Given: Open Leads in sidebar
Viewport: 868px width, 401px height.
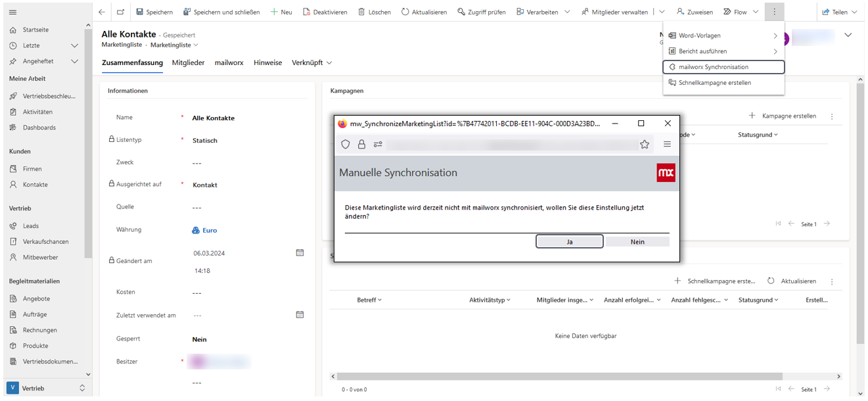Looking at the screenshot, I should point(30,225).
